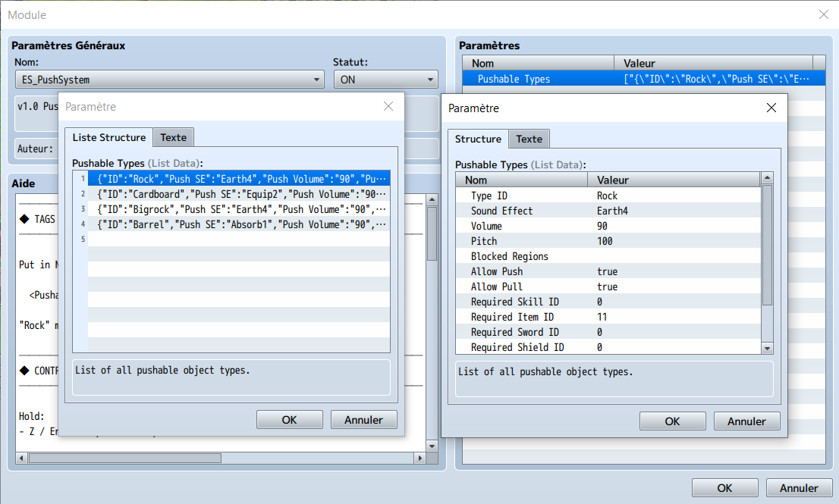Click Annuler in the Structure dialog
This screenshot has width=839, height=504.
tap(746, 421)
